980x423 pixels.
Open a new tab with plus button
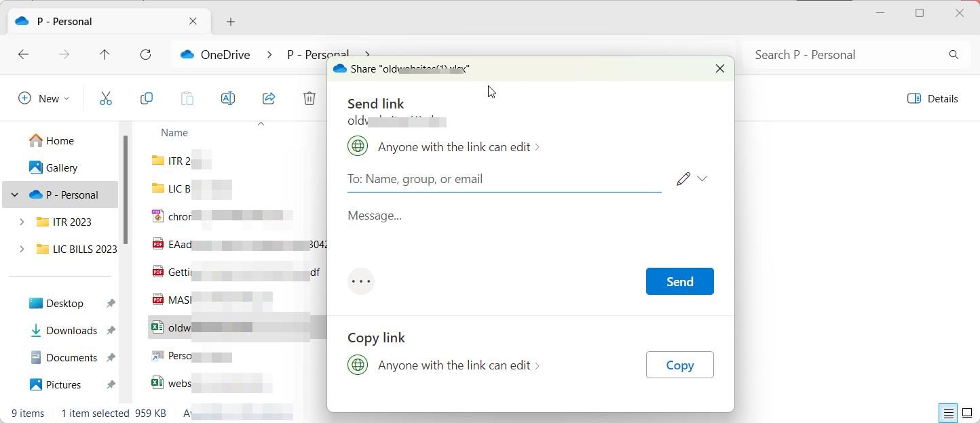231,22
